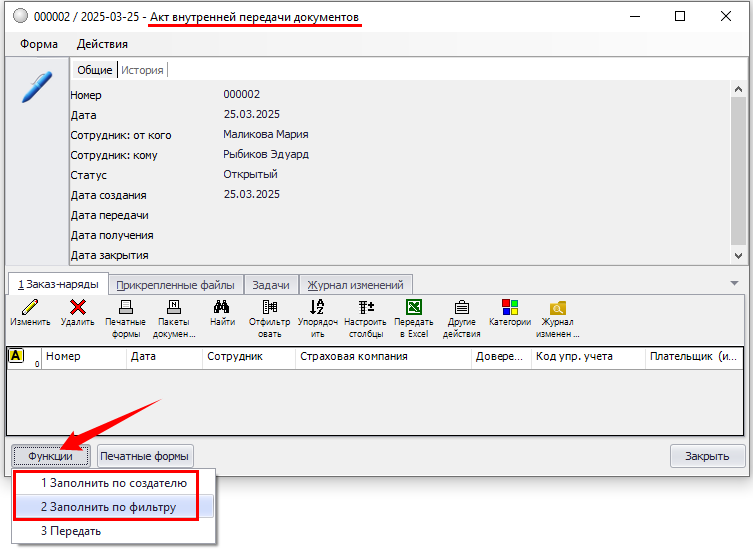Open the Пакеты документов toolbar item
753x552 pixels.
click(x=173, y=308)
